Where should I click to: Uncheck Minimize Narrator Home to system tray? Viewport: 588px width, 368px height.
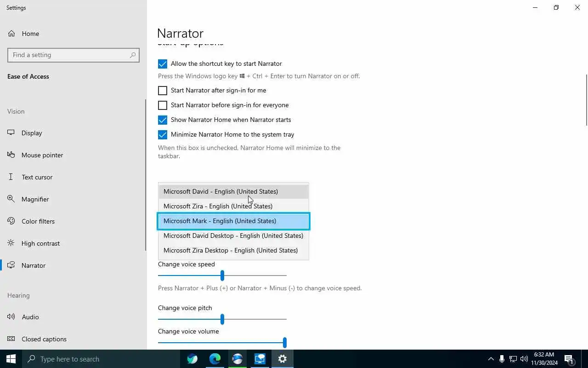click(163, 135)
